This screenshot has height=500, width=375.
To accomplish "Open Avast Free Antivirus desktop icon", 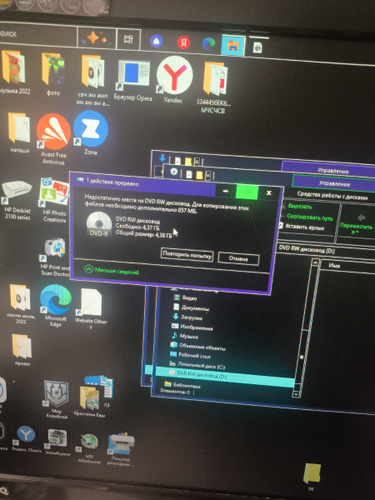I will tap(53, 138).
